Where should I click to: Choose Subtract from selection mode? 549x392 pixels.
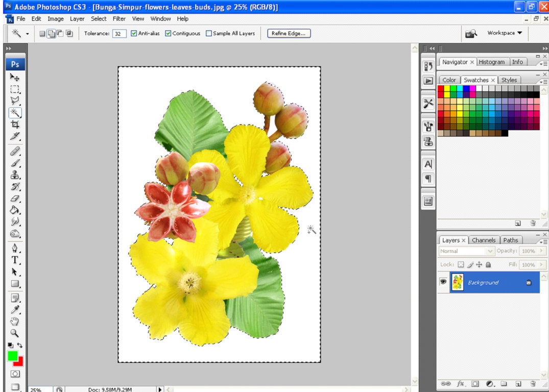coord(60,34)
